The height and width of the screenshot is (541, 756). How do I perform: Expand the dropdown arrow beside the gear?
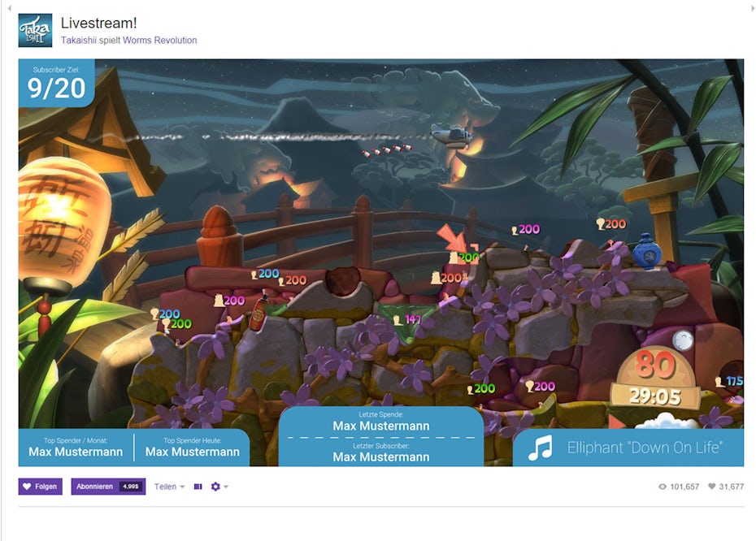226,487
